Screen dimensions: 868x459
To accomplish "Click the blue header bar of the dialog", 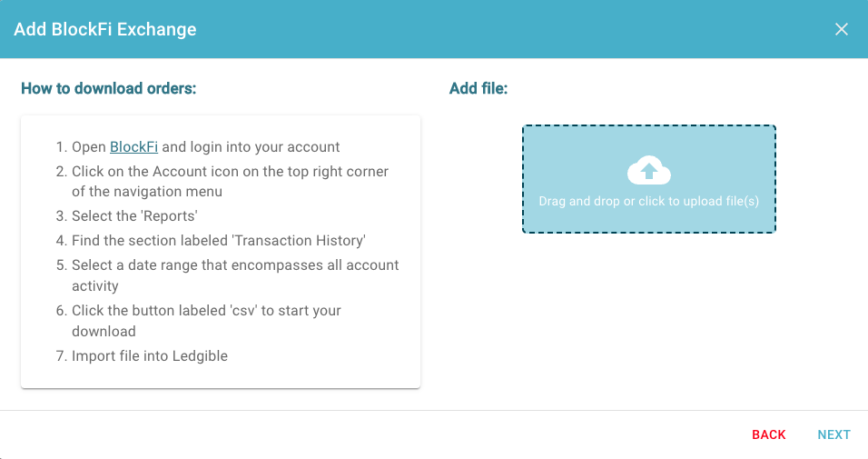I will pos(434,29).
